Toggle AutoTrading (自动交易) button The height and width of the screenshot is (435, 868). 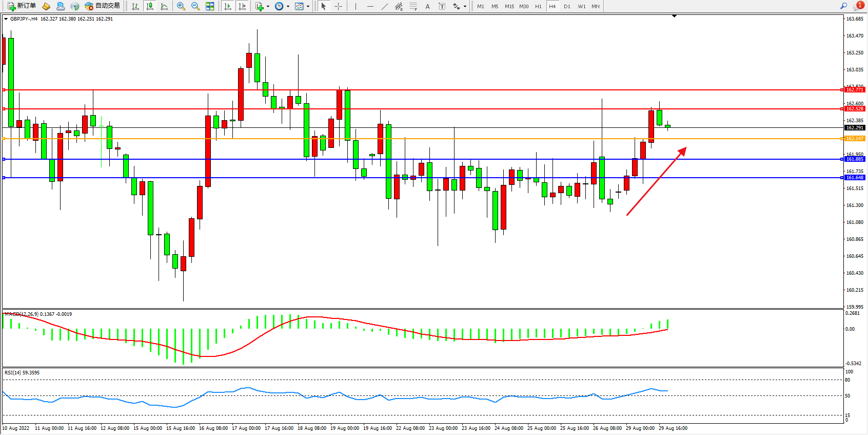[x=102, y=6]
